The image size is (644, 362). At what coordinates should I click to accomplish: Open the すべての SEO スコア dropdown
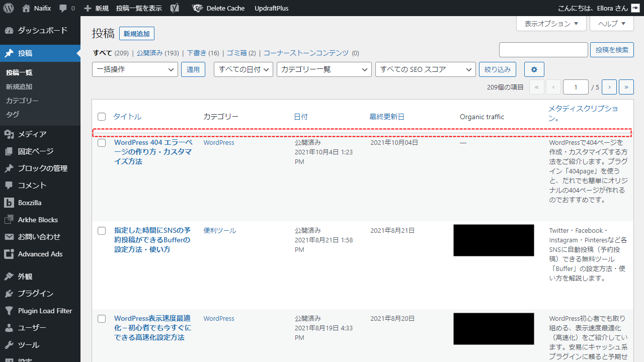click(426, 69)
